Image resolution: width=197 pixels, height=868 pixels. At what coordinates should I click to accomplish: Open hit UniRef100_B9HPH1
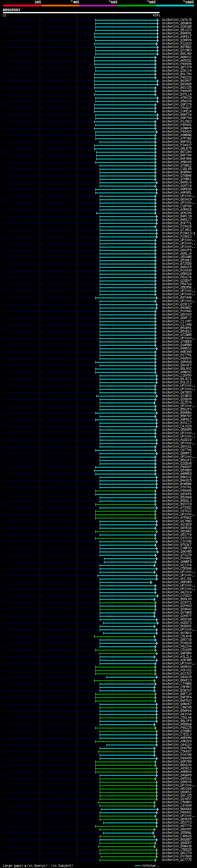177,33
